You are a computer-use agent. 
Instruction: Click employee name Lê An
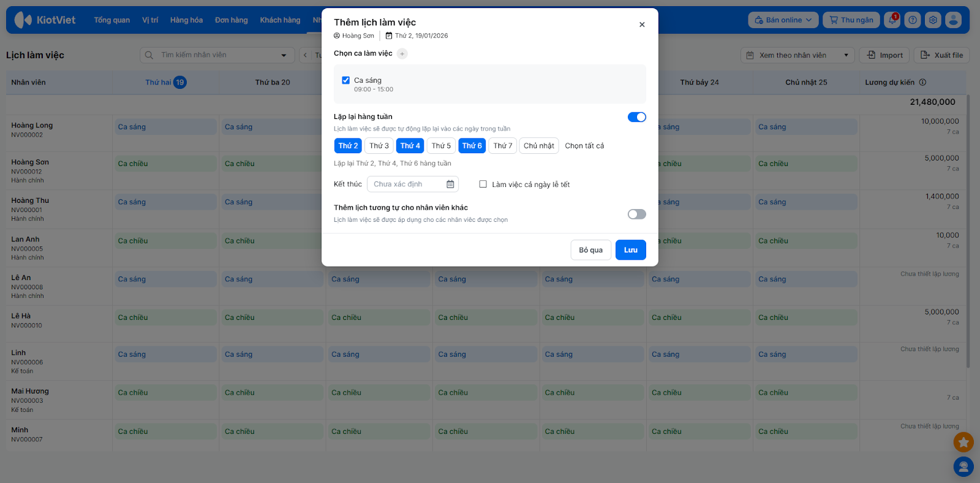click(21, 278)
